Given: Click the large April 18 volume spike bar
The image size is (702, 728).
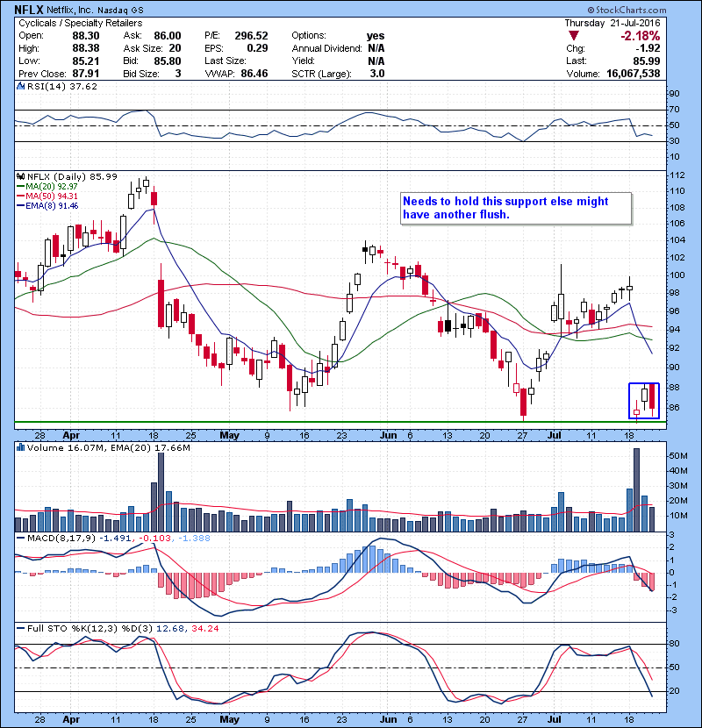Looking at the screenshot, I should (161, 492).
